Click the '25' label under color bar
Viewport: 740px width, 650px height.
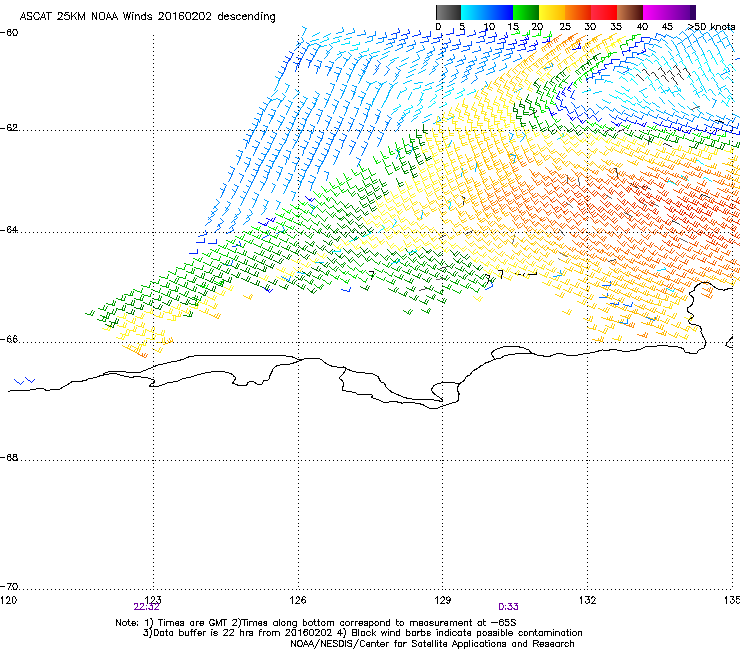point(565,27)
